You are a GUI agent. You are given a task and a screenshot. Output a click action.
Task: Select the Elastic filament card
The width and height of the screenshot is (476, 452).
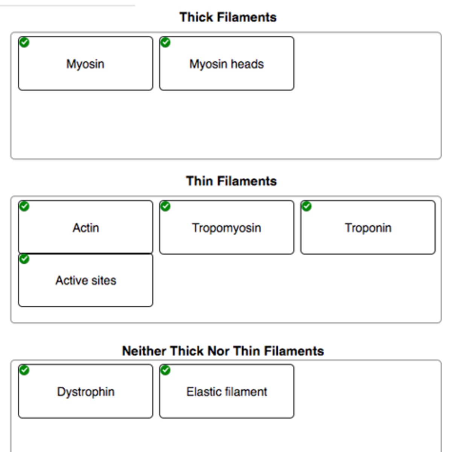pos(227,392)
